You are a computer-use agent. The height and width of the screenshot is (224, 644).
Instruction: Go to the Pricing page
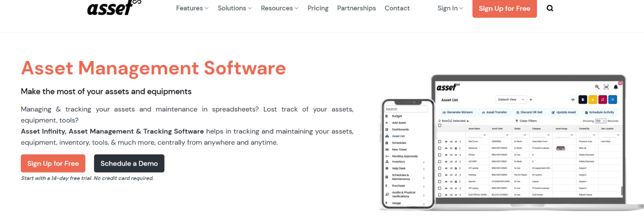(x=318, y=8)
